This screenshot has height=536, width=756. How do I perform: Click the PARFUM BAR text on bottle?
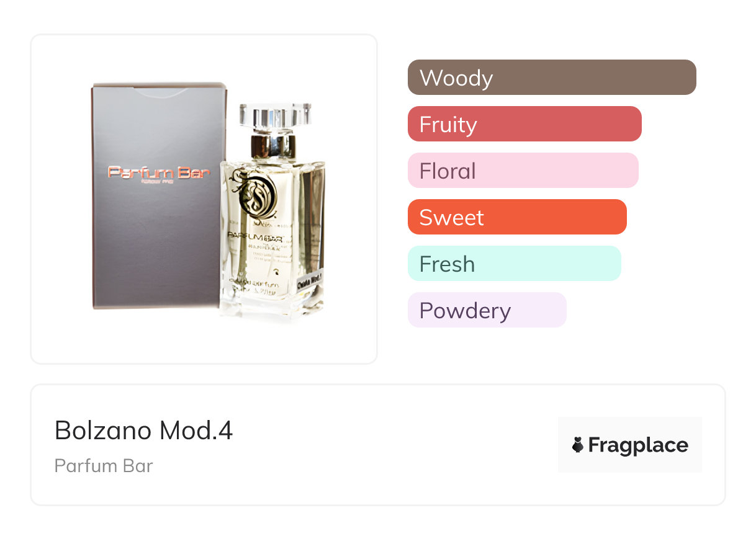pos(256,236)
